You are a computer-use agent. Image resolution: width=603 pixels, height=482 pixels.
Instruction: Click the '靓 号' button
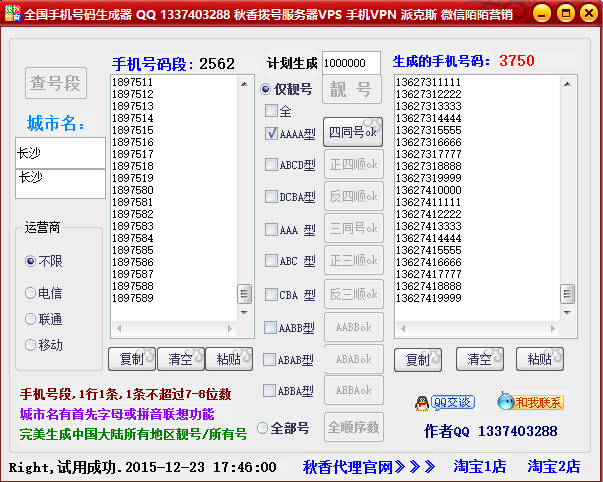[351, 89]
